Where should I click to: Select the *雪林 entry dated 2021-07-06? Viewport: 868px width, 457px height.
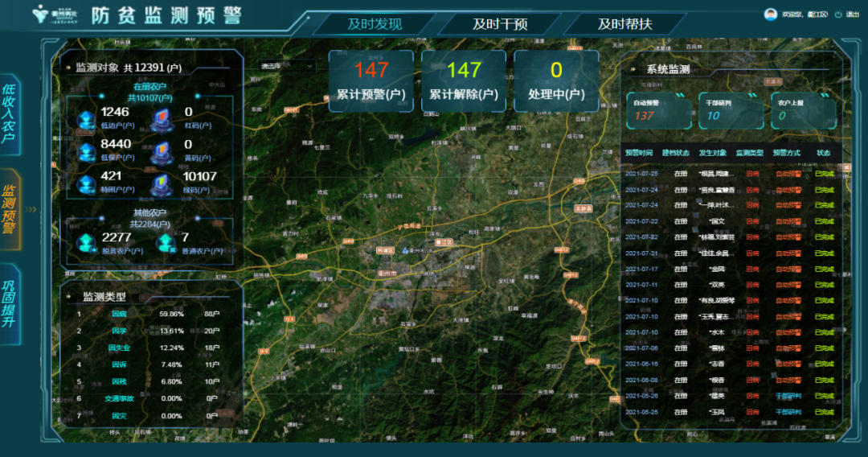click(717, 348)
